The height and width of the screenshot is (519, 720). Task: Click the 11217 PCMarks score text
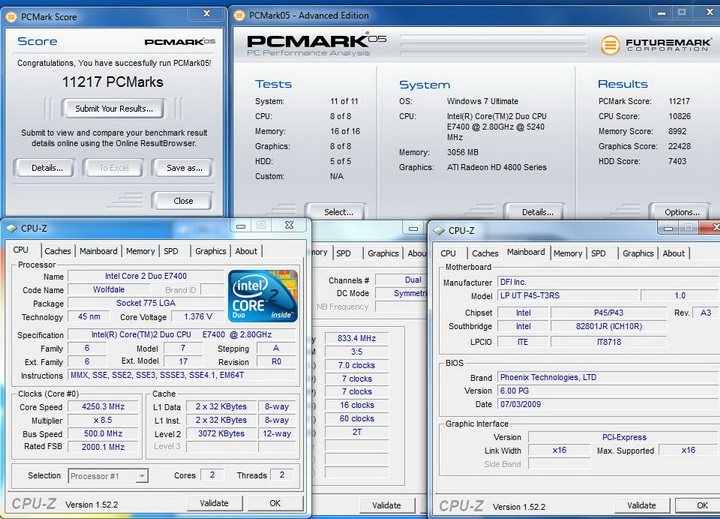pos(112,82)
